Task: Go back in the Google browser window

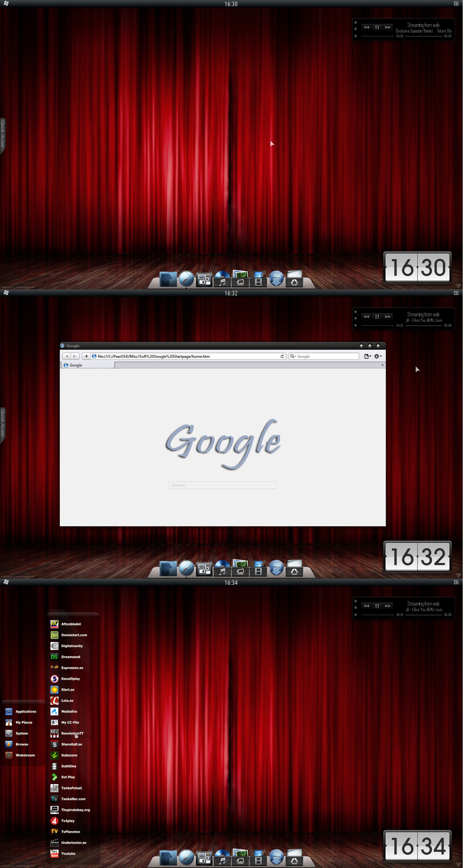Action: point(67,356)
